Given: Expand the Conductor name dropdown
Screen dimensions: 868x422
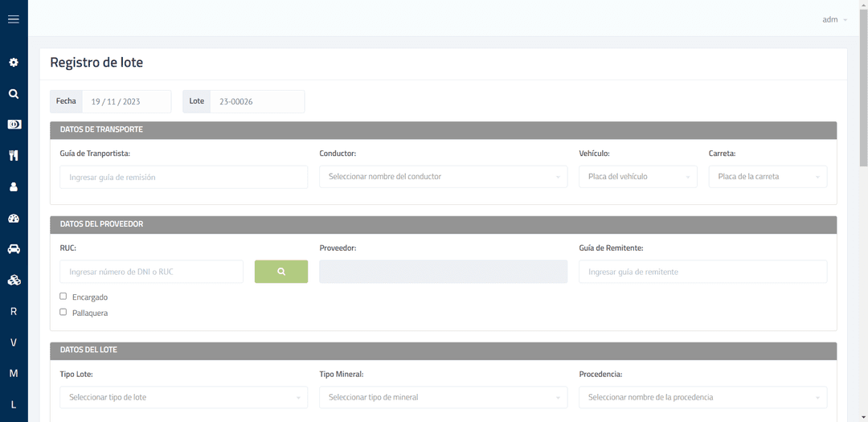Looking at the screenshot, I should (x=444, y=177).
